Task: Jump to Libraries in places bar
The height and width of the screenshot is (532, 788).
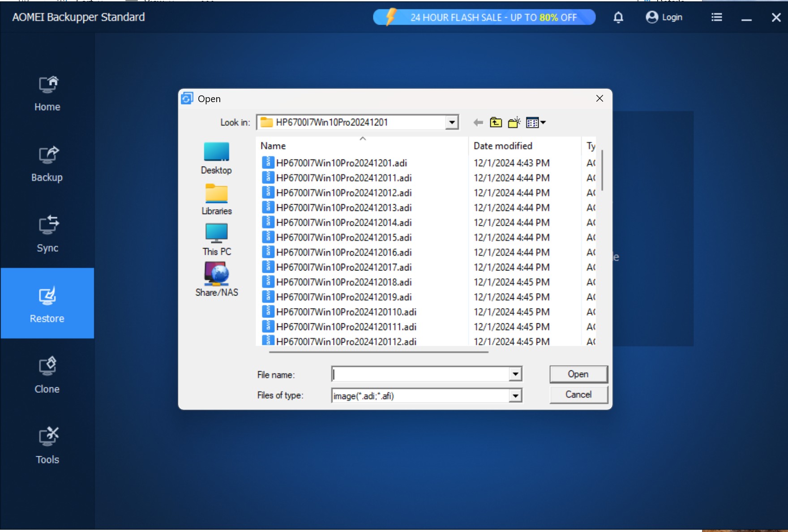Action: coord(216,199)
